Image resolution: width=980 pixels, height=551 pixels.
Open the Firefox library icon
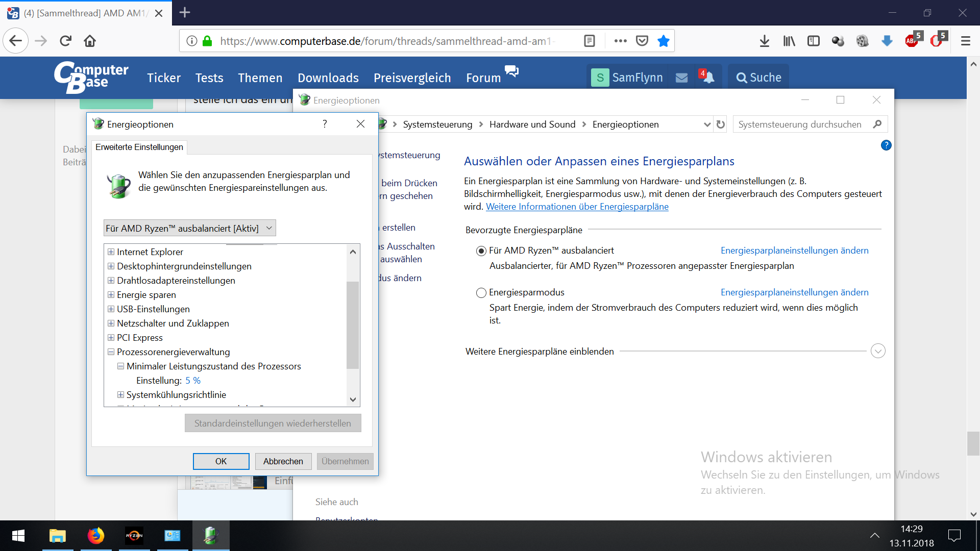point(789,41)
